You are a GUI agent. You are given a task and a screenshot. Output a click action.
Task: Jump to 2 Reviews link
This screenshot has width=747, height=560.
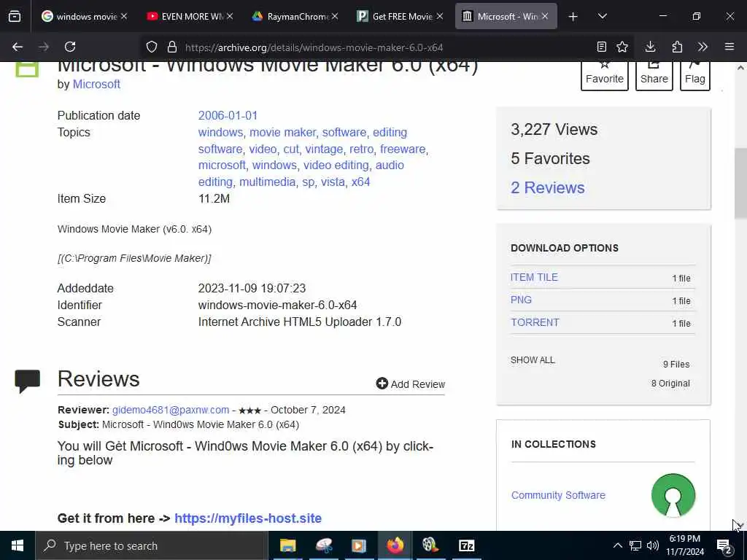(x=547, y=187)
